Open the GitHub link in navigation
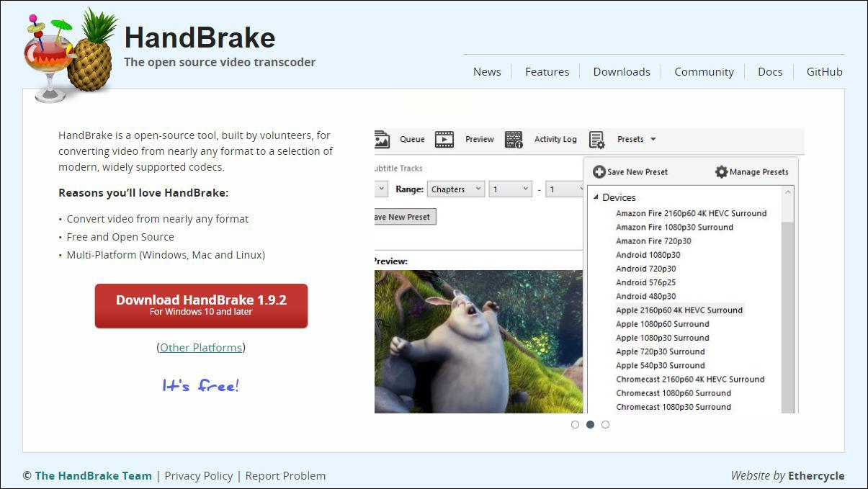The height and width of the screenshot is (489, 868). [824, 71]
